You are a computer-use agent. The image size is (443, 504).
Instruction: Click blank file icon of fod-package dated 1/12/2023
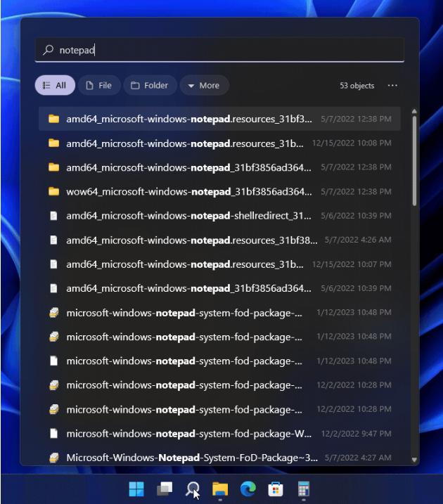53,361
